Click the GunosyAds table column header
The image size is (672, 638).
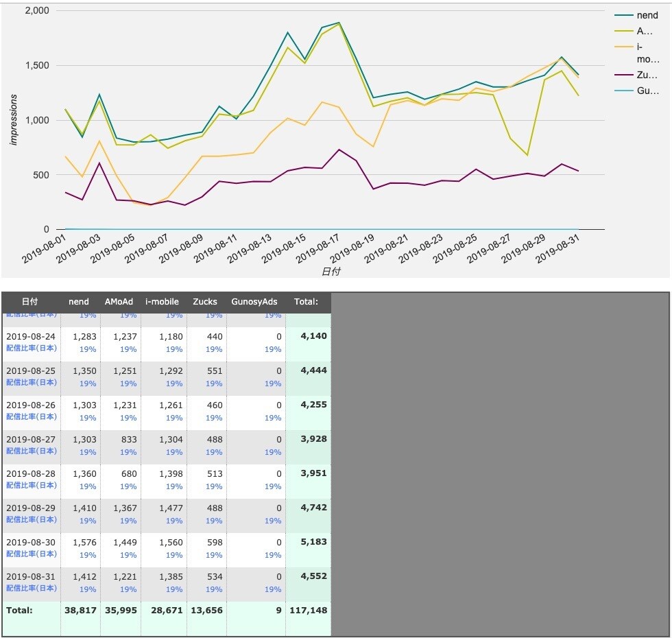[x=254, y=301]
